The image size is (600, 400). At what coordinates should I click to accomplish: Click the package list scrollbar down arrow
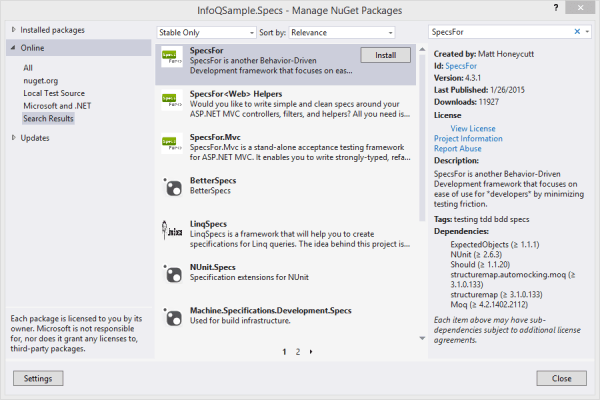422,338
